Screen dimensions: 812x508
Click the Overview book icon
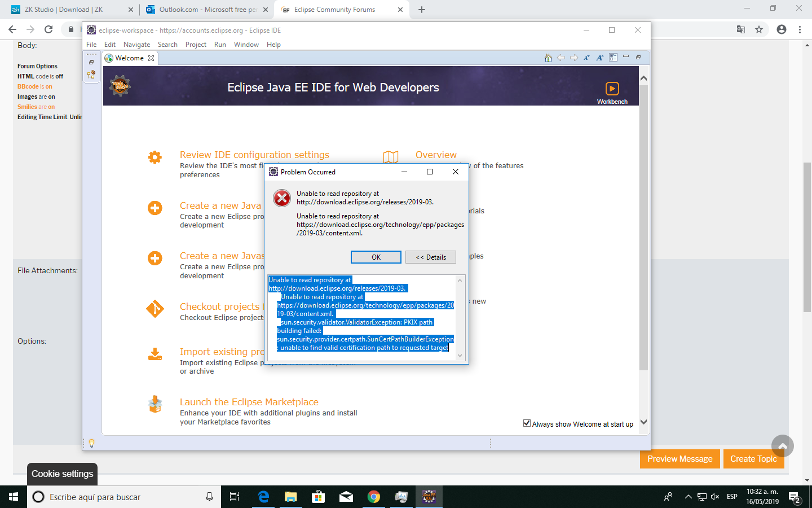point(391,157)
